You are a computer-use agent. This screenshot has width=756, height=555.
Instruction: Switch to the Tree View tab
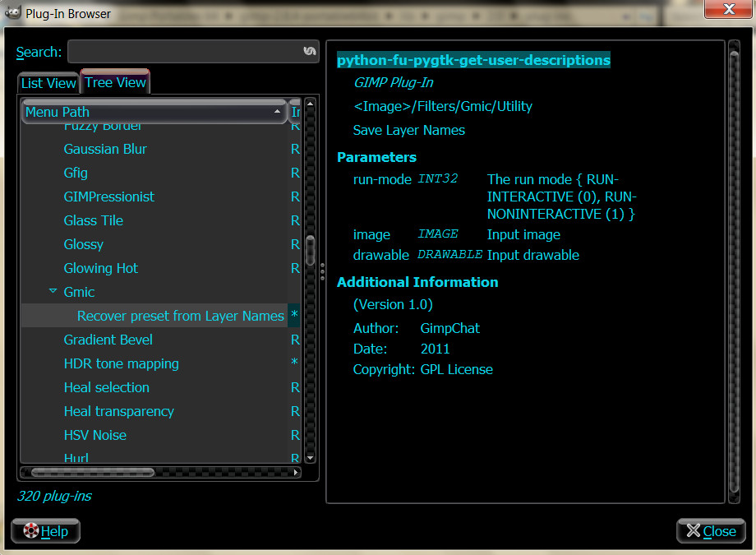pyautogui.click(x=115, y=82)
